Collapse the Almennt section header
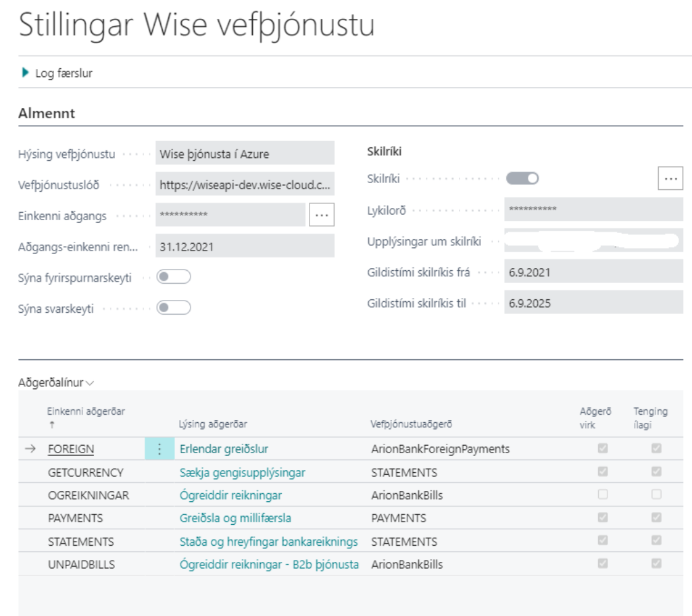692x616 pixels. coord(47,113)
